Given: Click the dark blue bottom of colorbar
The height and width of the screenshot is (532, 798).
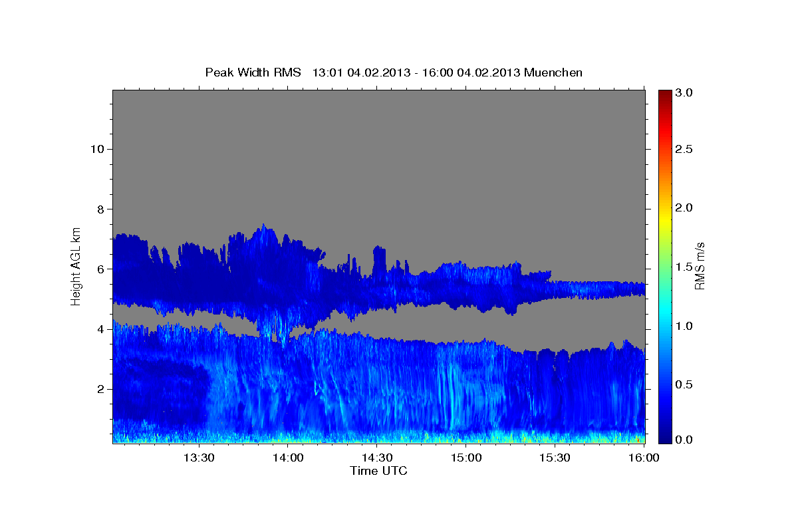Looking at the screenshot, I should pyautogui.click(x=664, y=436).
